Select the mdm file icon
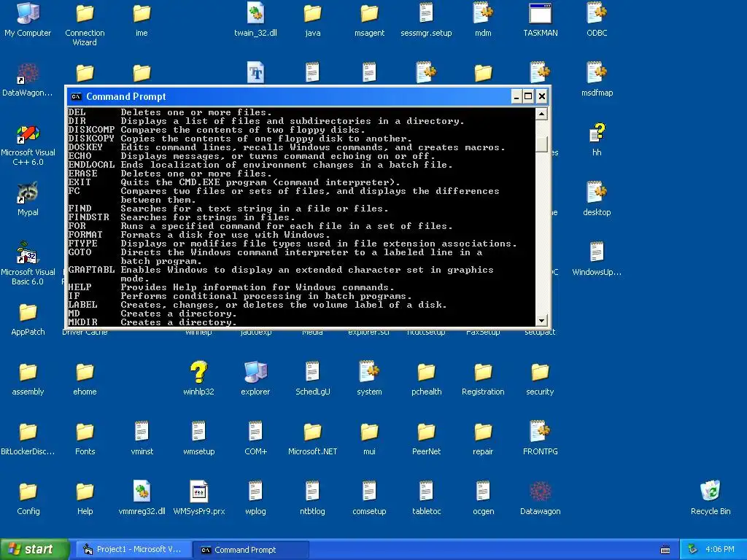The height and width of the screenshot is (560, 747). (x=483, y=13)
